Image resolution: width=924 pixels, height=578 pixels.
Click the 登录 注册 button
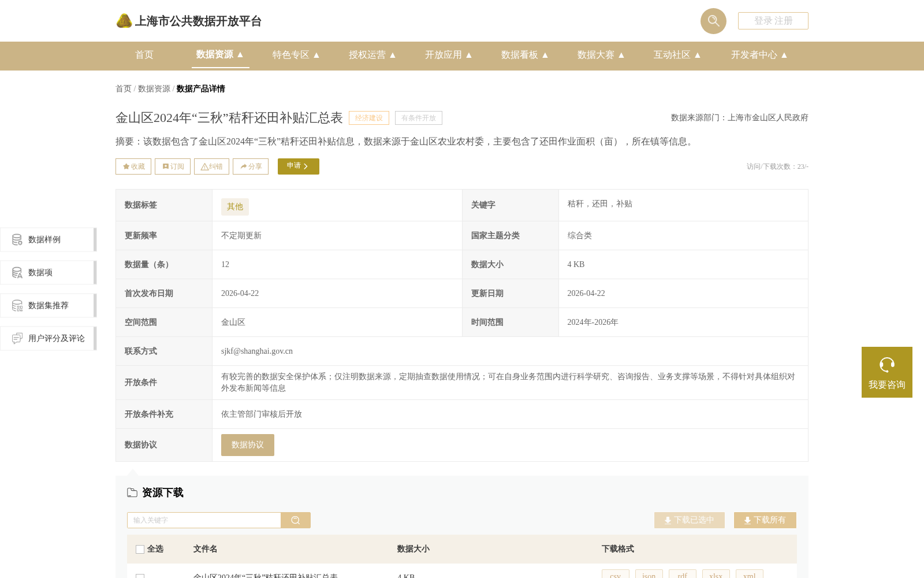tap(773, 21)
